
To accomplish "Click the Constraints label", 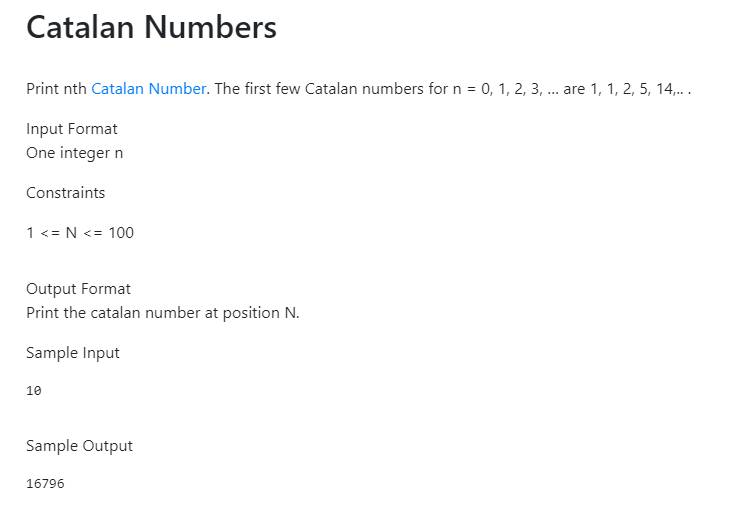I will pyautogui.click(x=66, y=193).
